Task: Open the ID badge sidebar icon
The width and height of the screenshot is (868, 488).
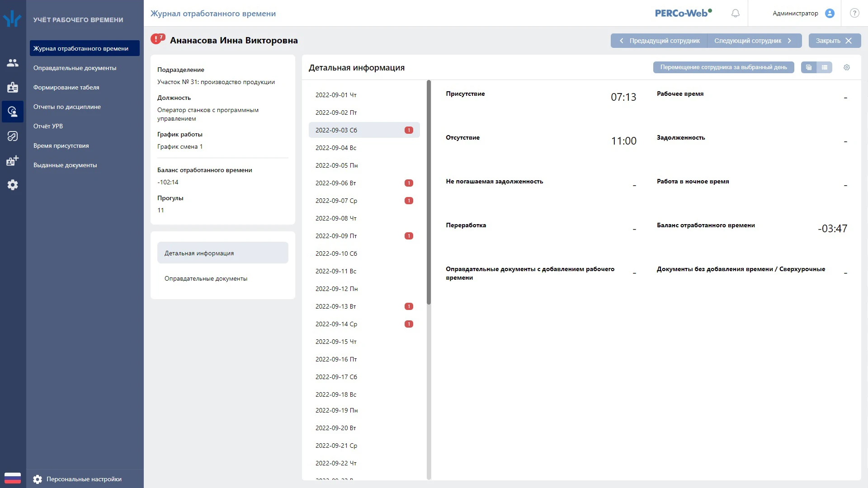Action: pyautogui.click(x=13, y=87)
